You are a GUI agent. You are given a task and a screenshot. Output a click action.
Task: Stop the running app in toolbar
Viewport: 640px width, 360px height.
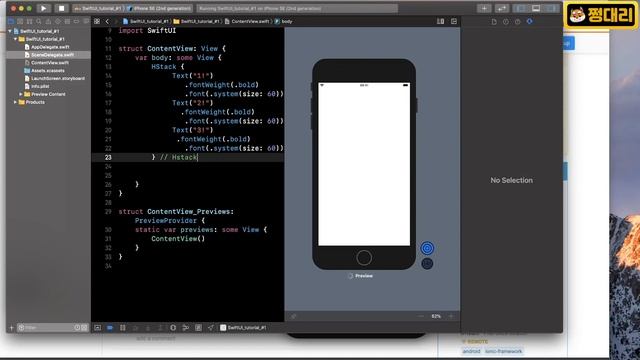pos(61,8)
